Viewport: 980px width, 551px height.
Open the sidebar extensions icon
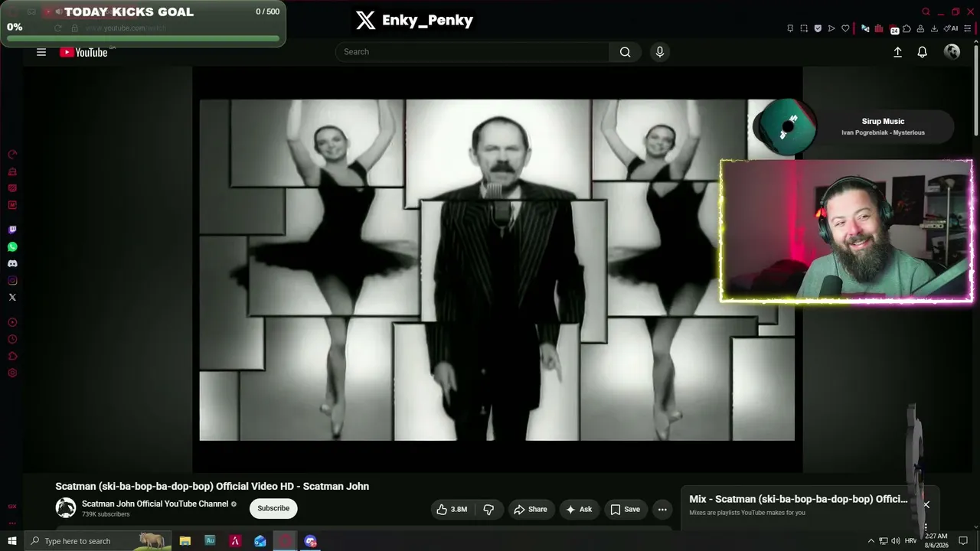click(x=12, y=356)
